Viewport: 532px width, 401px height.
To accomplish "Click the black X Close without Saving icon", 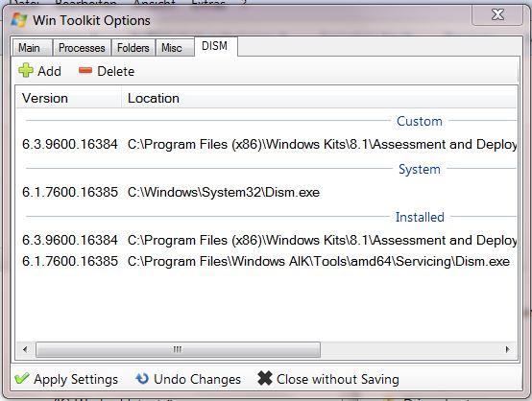I will (265, 378).
